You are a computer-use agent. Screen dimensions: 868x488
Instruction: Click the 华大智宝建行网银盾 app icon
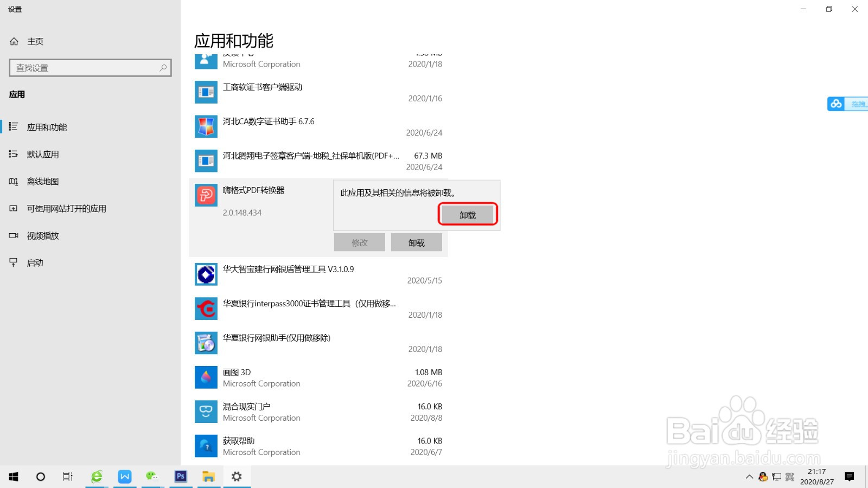click(206, 274)
